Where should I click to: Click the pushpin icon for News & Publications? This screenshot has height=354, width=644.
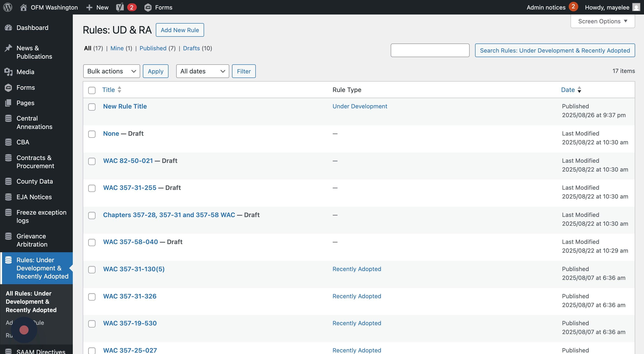pyautogui.click(x=8, y=48)
